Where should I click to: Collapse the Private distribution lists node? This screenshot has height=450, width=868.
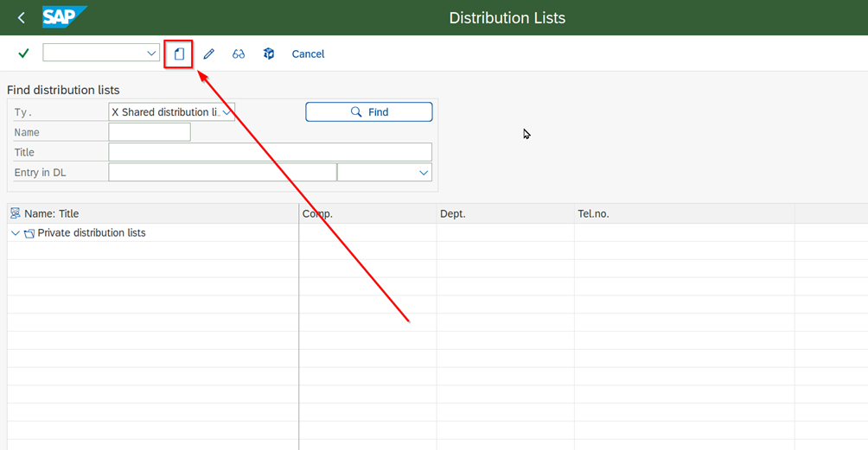click(x=16, y=233)
